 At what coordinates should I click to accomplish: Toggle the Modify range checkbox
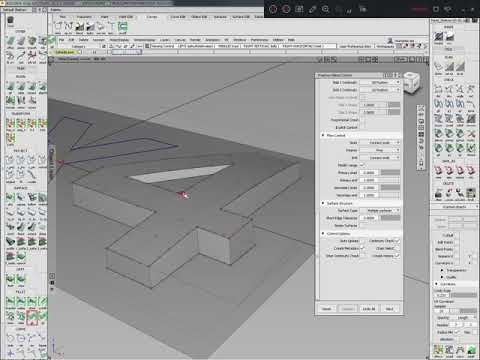(362, 165)
